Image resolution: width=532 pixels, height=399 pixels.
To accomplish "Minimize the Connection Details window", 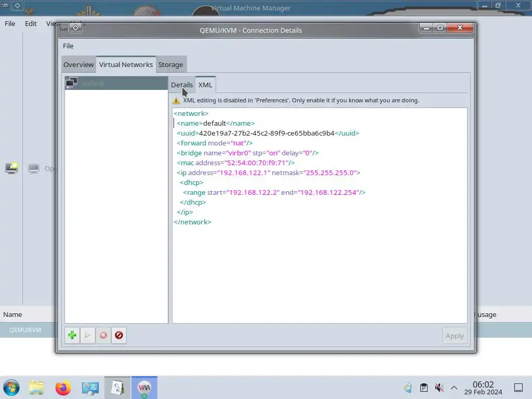I will click(427, 28).
